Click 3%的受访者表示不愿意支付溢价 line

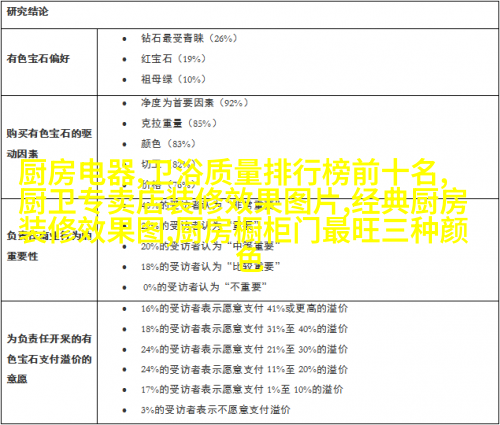pos(216,410)
